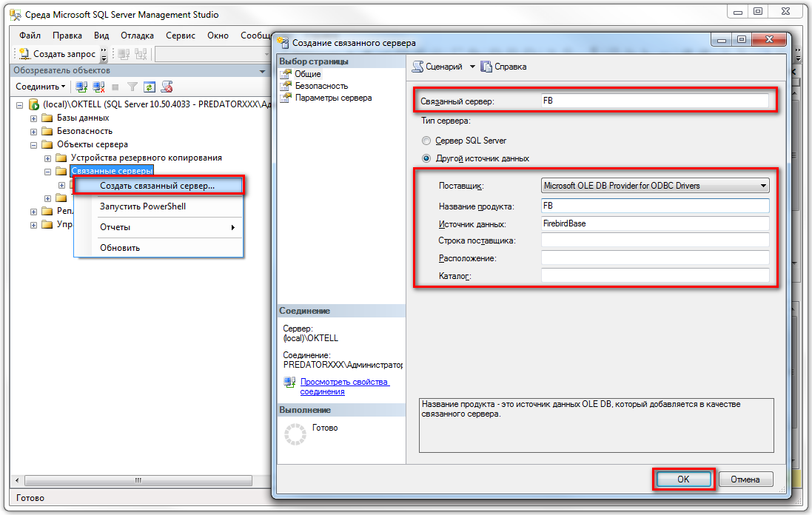Click the filter funnel icon in Object Explorer
The image size is (812, 515).
tap(132, 87)
